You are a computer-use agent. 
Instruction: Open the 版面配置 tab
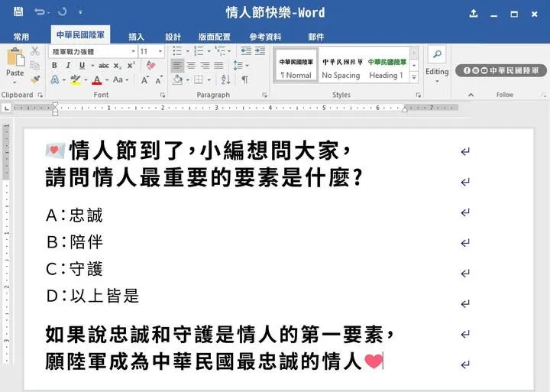pos(215,37)
